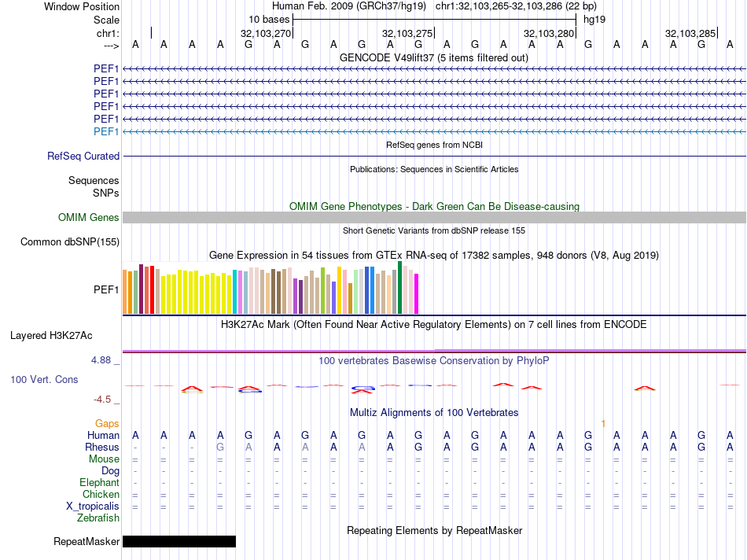Click the 10 bases scale text

(269, 20)
